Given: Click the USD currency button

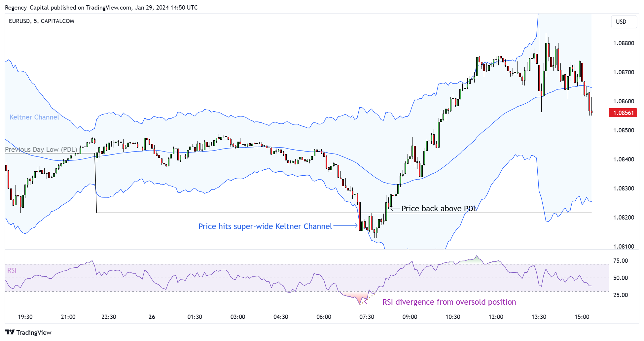Looking at the screenshot, I should [624, 22].
